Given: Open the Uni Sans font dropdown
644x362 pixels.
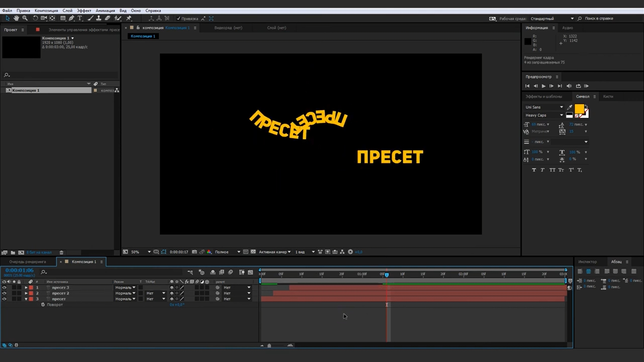Looking at the screenshot, I should pos(561,107).
